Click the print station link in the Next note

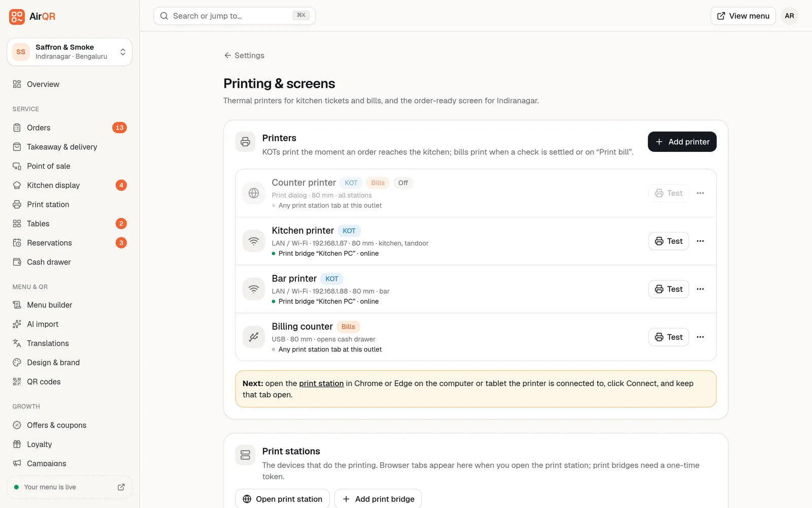[x=321, y=384]
